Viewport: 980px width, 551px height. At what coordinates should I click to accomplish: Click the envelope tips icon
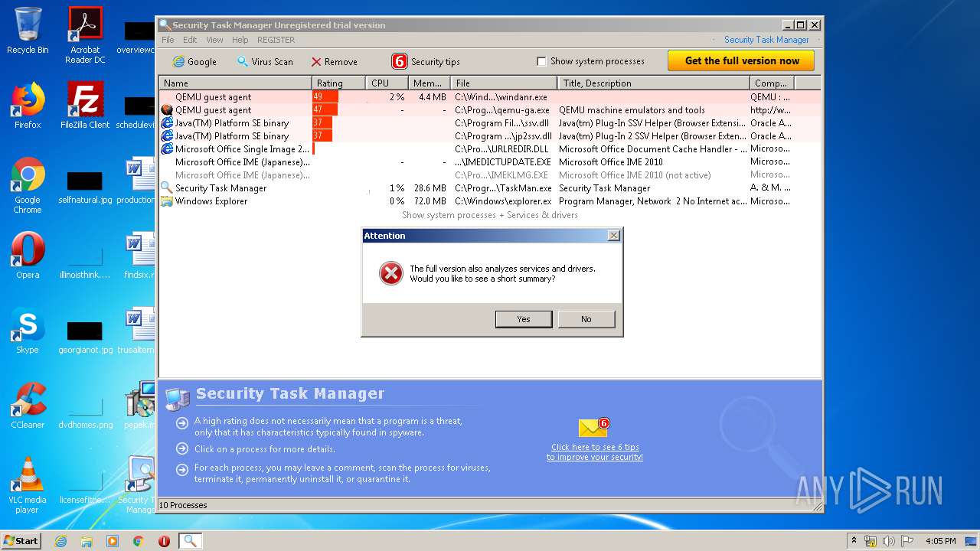[594, 429]
